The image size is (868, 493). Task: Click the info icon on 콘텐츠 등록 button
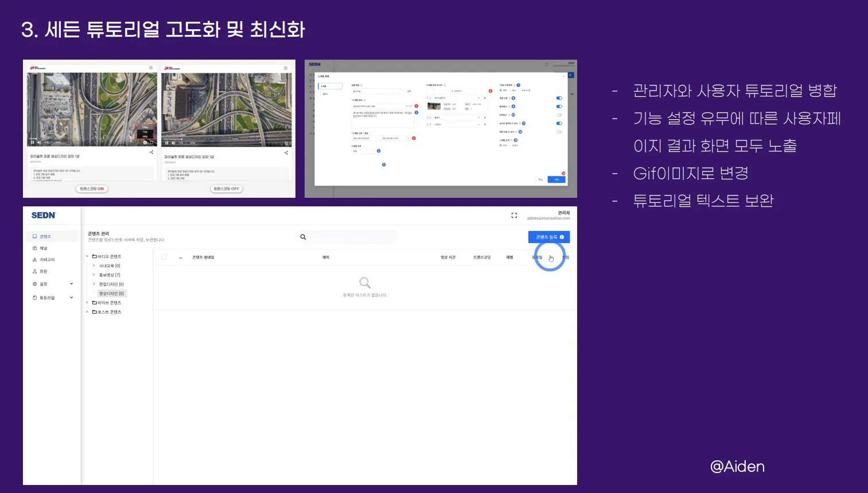[x=562, y=237]
